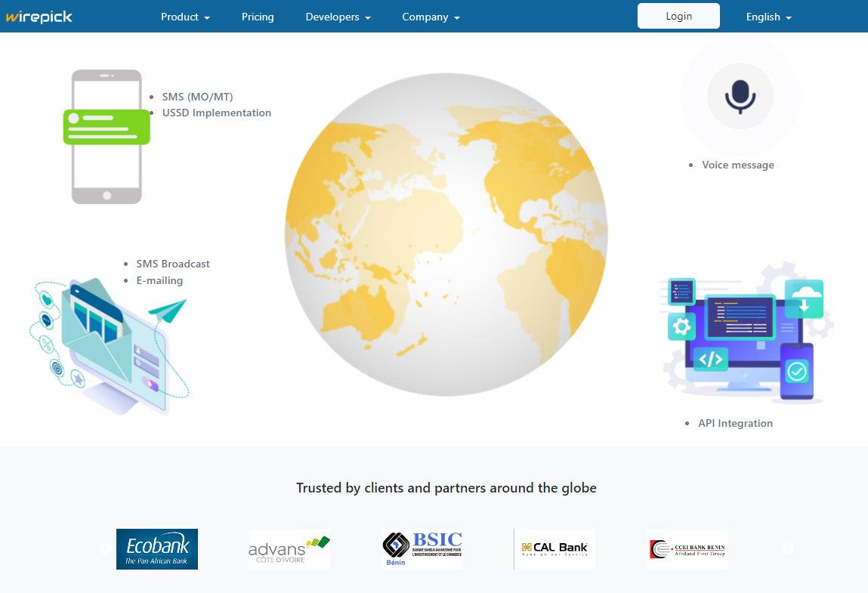Open the Company dropdown menu

tap(431, 17)
